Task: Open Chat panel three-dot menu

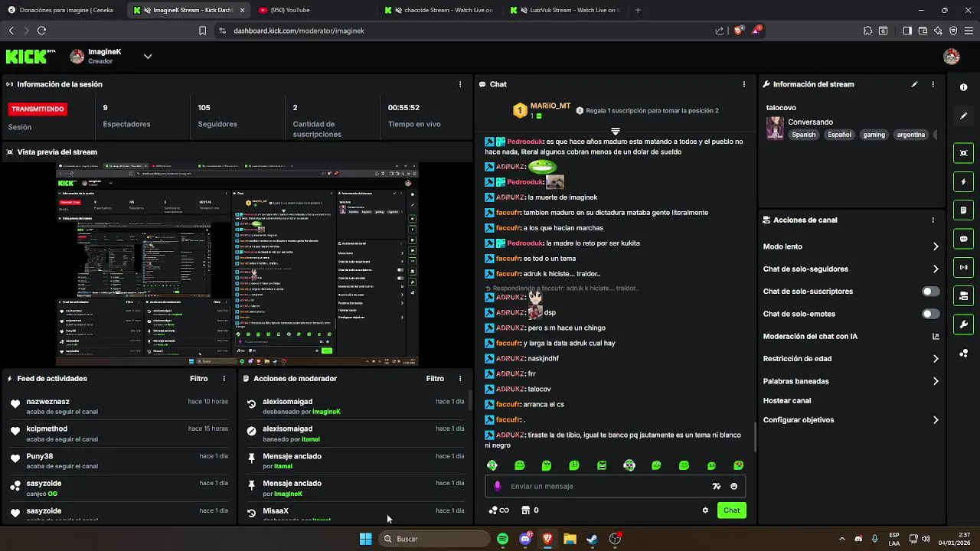Action: tap(744, 84)
